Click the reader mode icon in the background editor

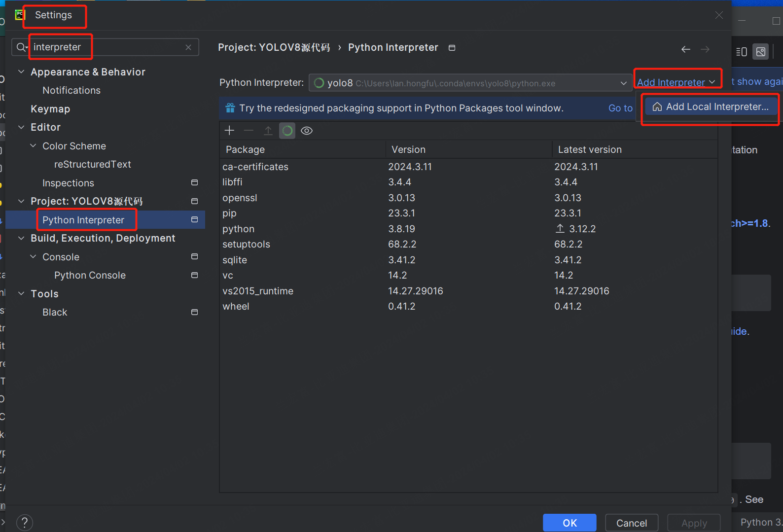741,52
